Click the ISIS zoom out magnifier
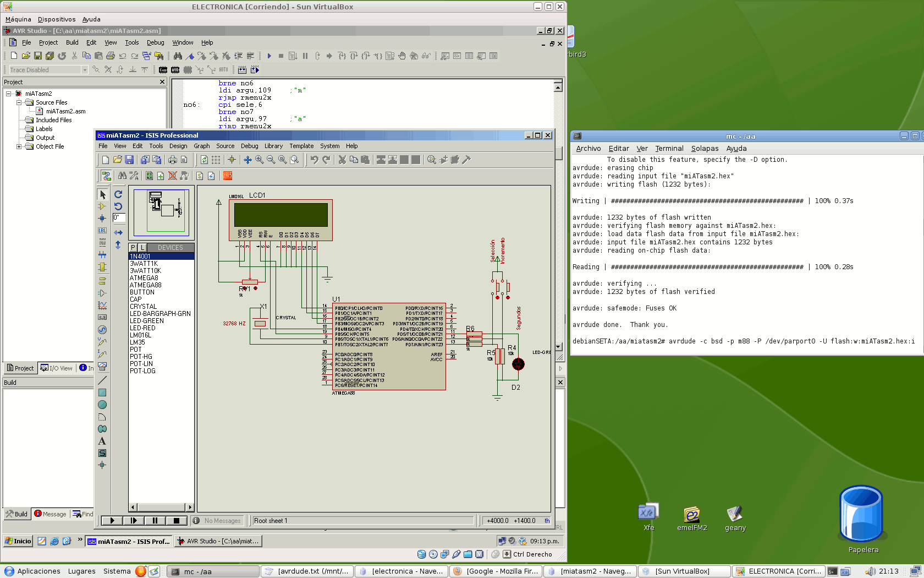The height and width of the screenshot is (578, 924). pos(271,160)
